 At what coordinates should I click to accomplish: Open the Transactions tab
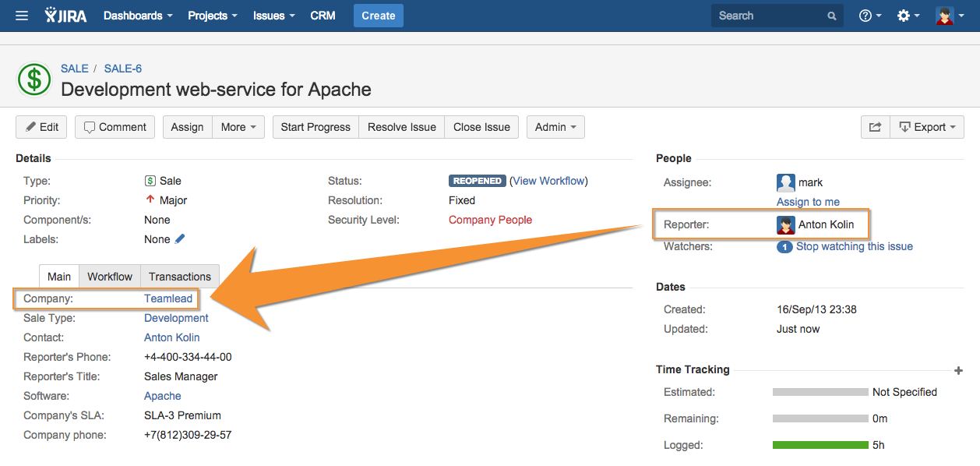pyautogui.click(x=180, y=277)
